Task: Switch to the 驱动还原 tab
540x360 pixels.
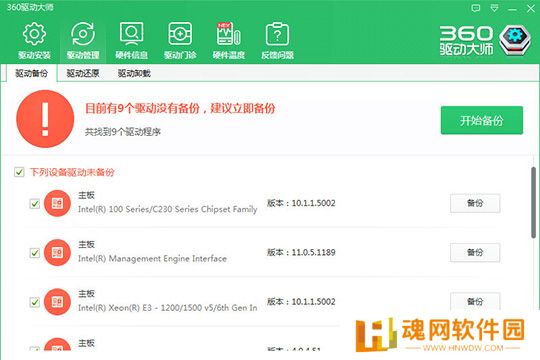Action: [83, 73]
